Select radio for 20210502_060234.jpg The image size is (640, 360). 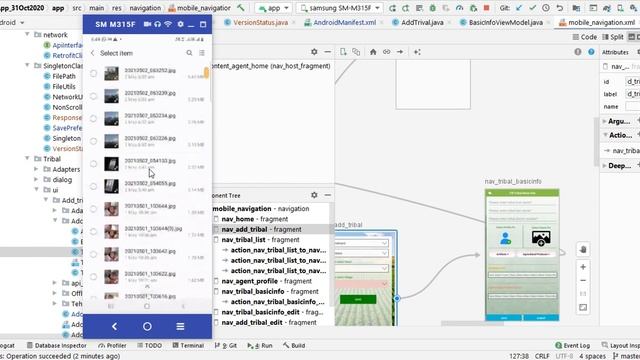pos(93,118)
